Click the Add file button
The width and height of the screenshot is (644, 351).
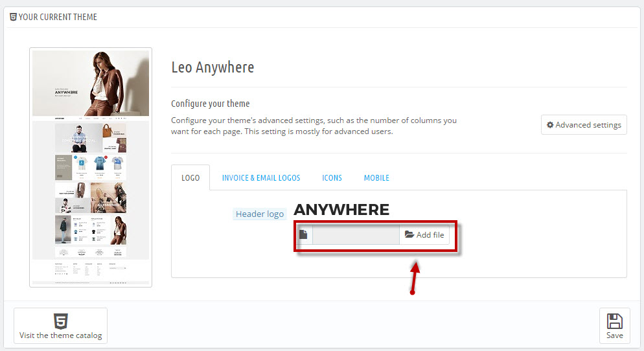[424, 234]
